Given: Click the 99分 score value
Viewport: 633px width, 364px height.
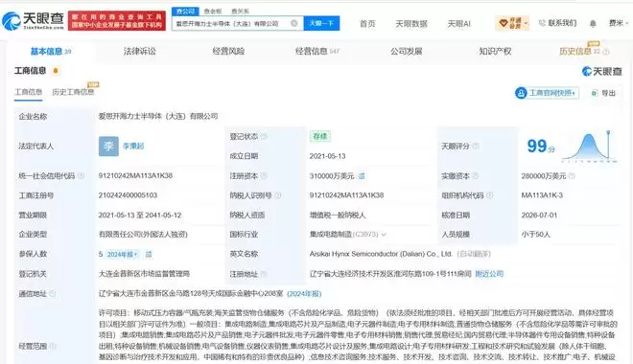Looking at the screenshot, I should [541, 146].
